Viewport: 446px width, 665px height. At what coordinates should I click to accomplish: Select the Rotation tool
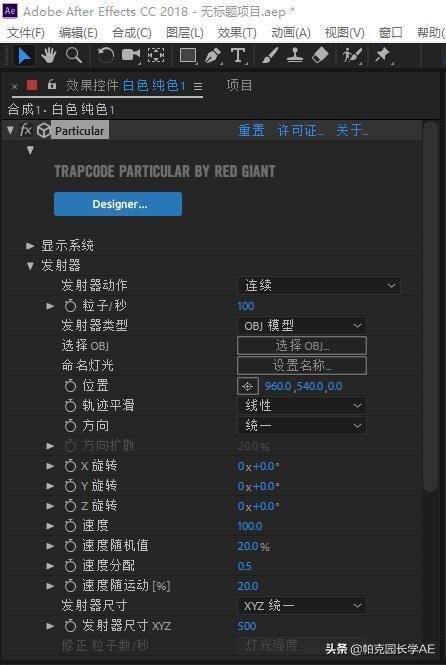pos(106,56)
